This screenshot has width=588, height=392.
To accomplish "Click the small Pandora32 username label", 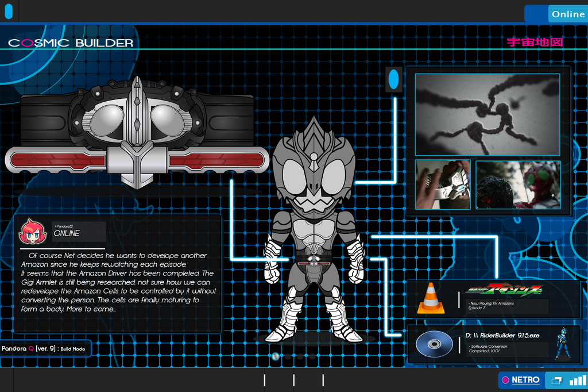I will click(x=64, y=226).
